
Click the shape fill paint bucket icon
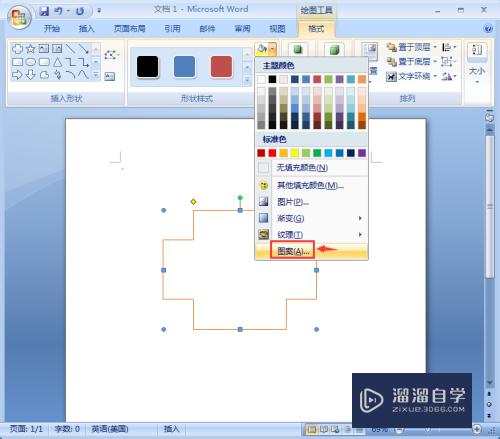262,49
